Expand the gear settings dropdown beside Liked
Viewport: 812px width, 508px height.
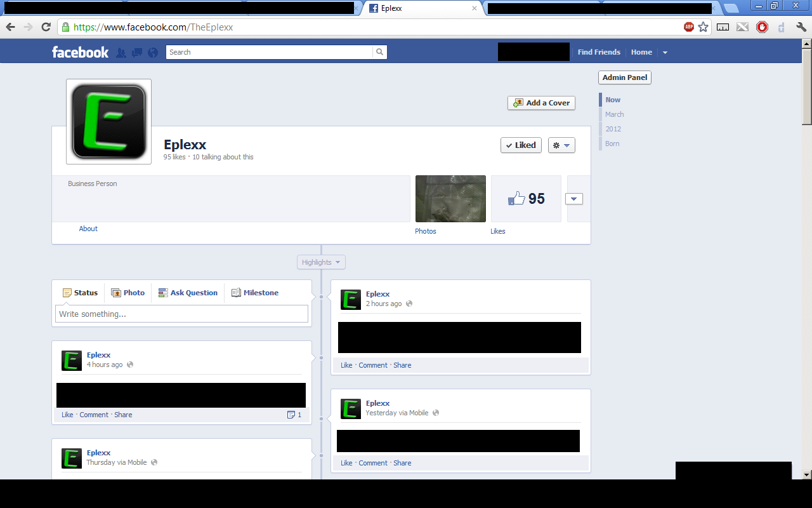click(x=561, y=145)
